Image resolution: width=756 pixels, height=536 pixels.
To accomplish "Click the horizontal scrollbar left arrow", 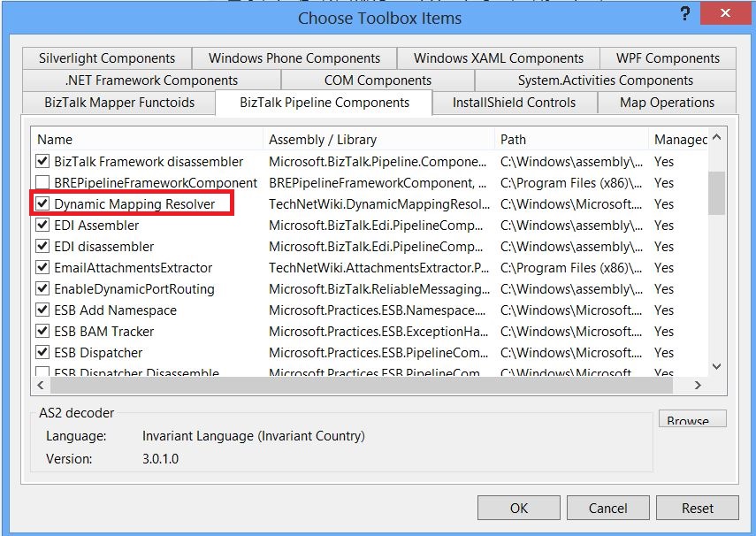I will click(x=41, y=385).
